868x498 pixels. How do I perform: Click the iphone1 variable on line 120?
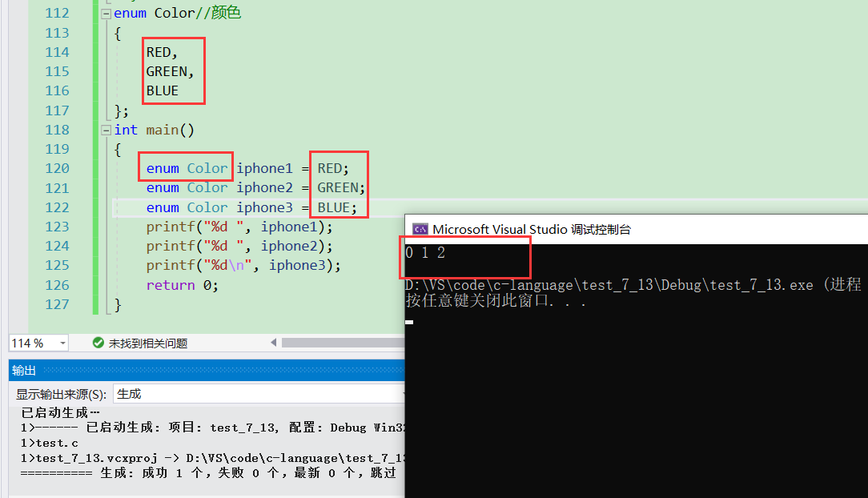click(x=264, y=168)
